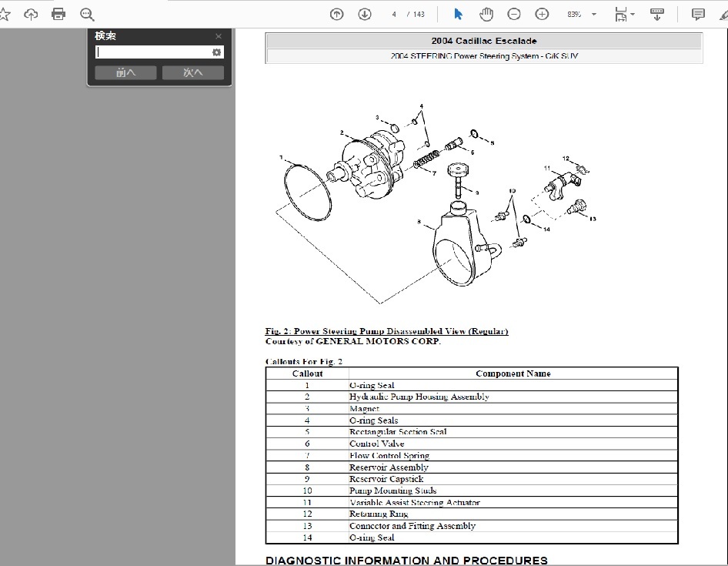Screen dimensions: 728x566
Task: Click the Courtesy of General Motors Corp. line
Action: (x=353, y=342)
